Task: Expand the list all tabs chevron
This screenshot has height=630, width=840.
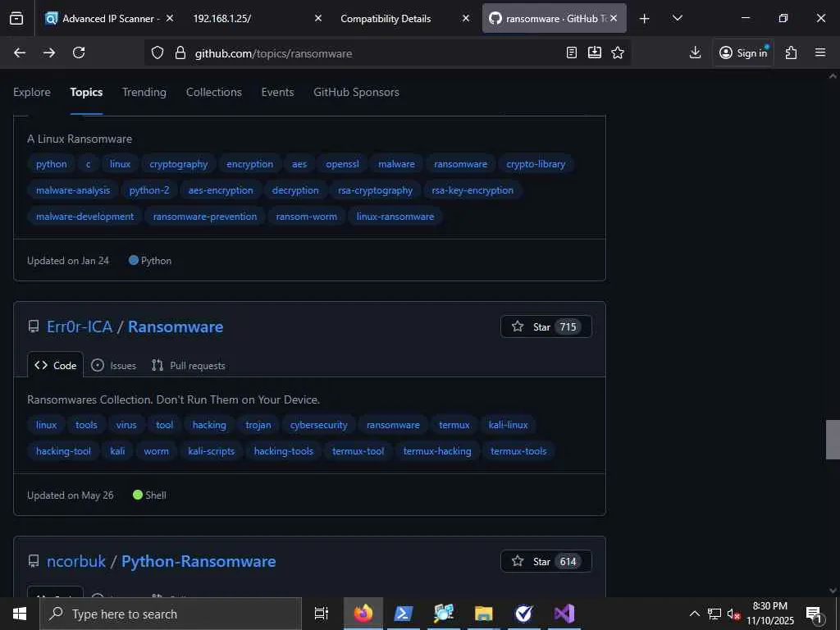Action: (x=677, y=18)
